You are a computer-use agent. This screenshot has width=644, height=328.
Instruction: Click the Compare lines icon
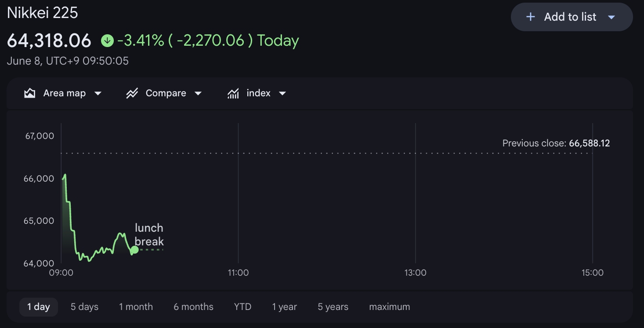coord(132,93)
